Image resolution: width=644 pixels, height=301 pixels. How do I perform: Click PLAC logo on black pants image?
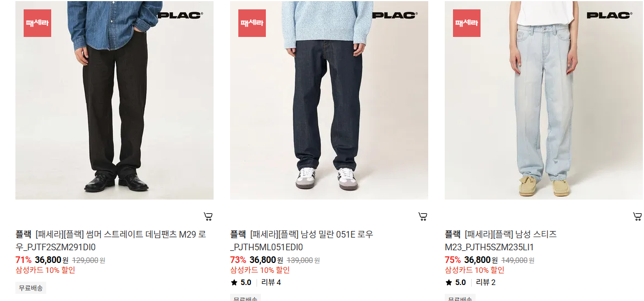tap(181, 15)
